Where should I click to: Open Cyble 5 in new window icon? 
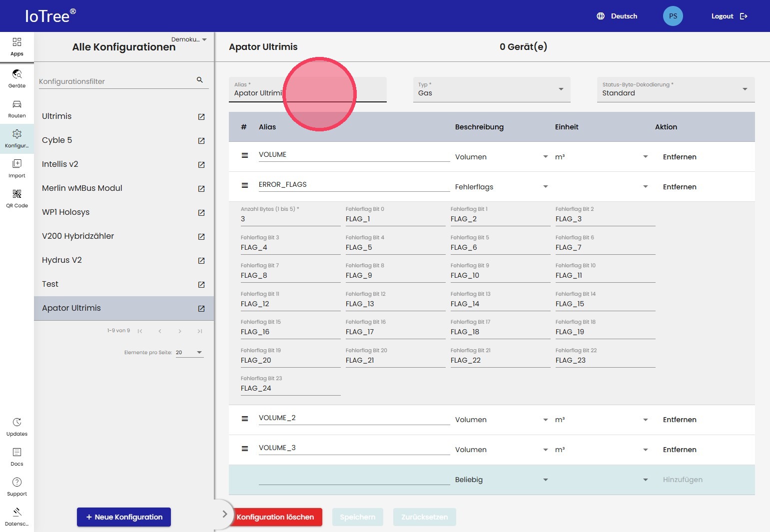pos(201,141)
